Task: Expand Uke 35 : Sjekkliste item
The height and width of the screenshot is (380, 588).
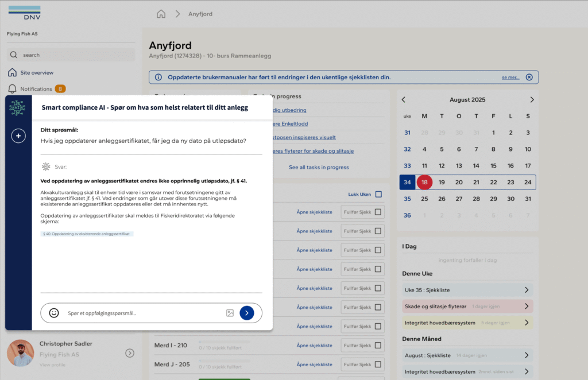Action: (x=467, y=290)
